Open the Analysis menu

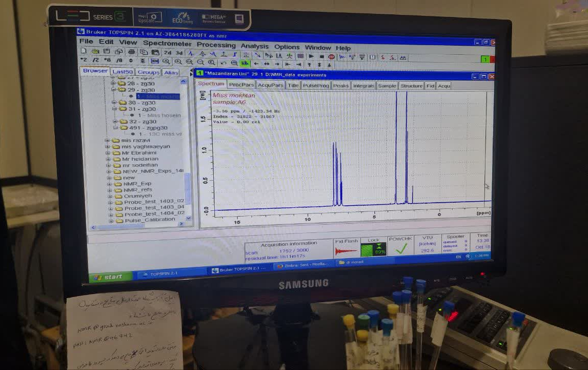coord(255,46)
